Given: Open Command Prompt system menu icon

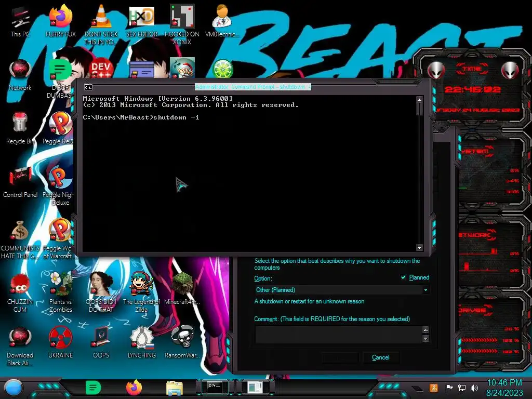Looking at the screenshot, I should coord(88,87).
